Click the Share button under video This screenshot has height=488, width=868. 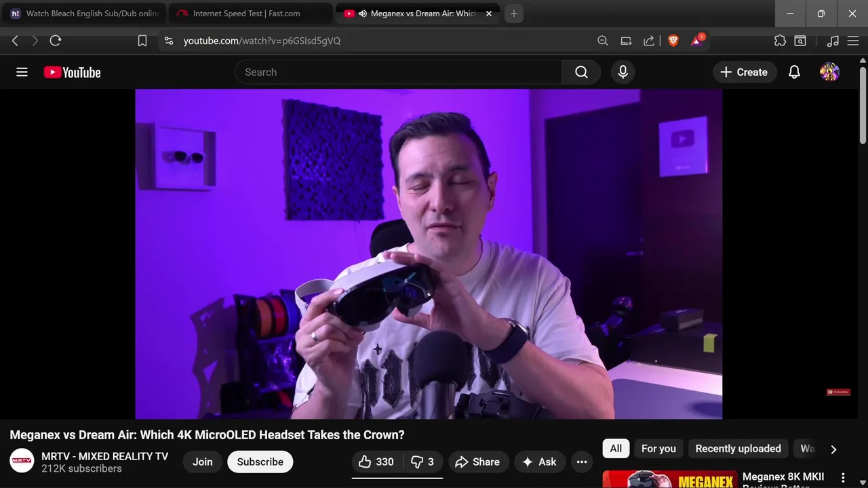click(477, 462)
